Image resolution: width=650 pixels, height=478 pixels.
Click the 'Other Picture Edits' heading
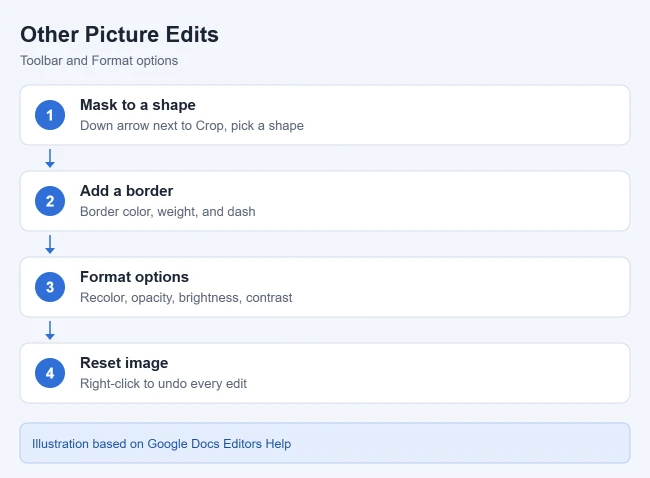click(x=119, y=34)
